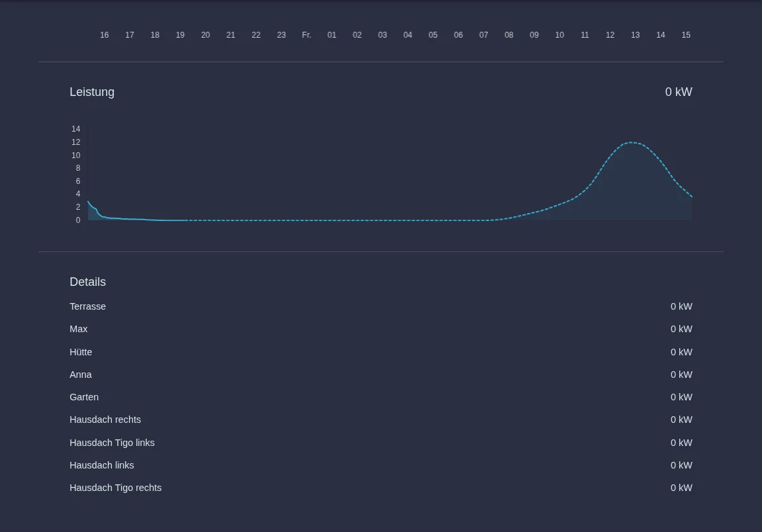Click the "0 kW" value for Garten
762x532 pixels.
pos(681,397)
